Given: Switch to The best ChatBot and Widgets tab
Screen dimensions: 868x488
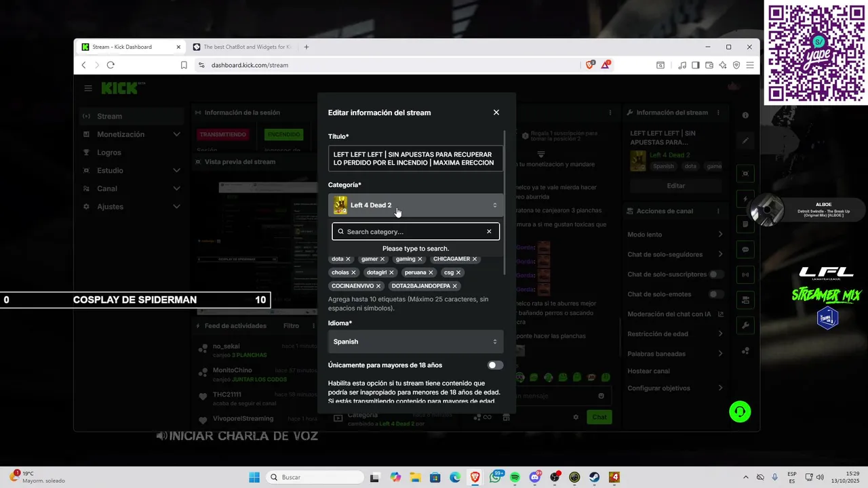Looking at the screenshot, I should tap(242, 47).
